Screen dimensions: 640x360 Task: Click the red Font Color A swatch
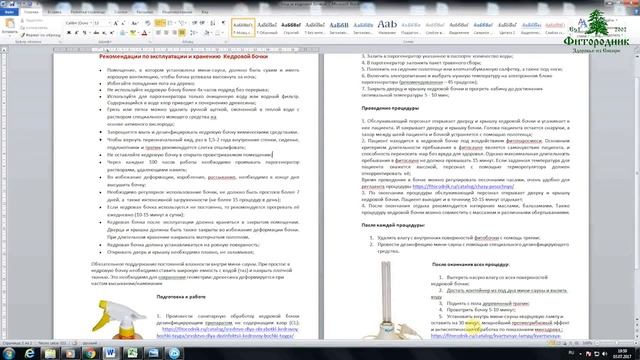(144, 33)
